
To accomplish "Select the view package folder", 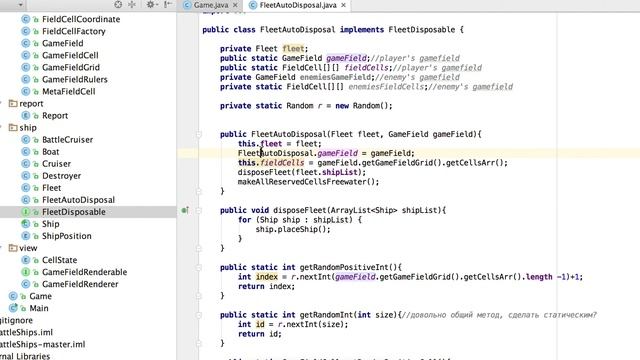I will point(28,248).
